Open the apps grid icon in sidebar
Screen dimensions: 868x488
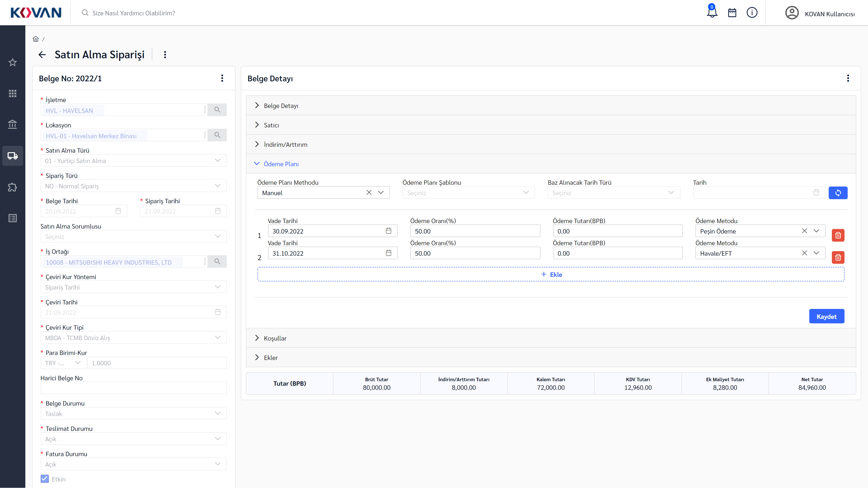(12, 93)
